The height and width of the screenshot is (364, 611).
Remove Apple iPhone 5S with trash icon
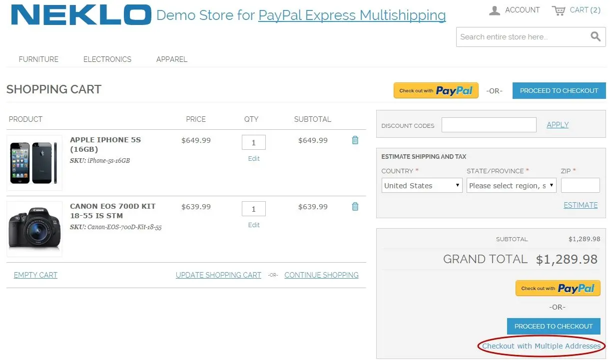pos(355,140)
